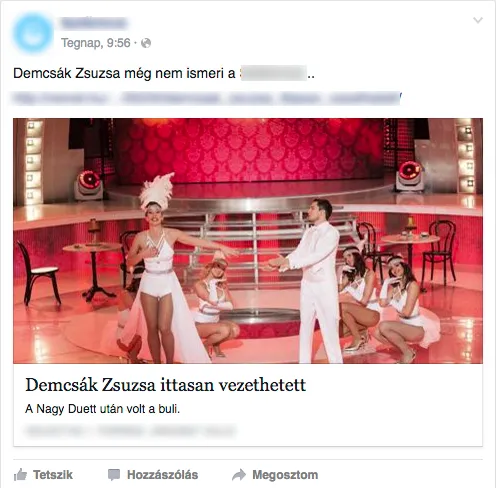This screenshot has width=496, height=488.
Task: Open the blurred profile picture avatar
Action: point(33,33)
